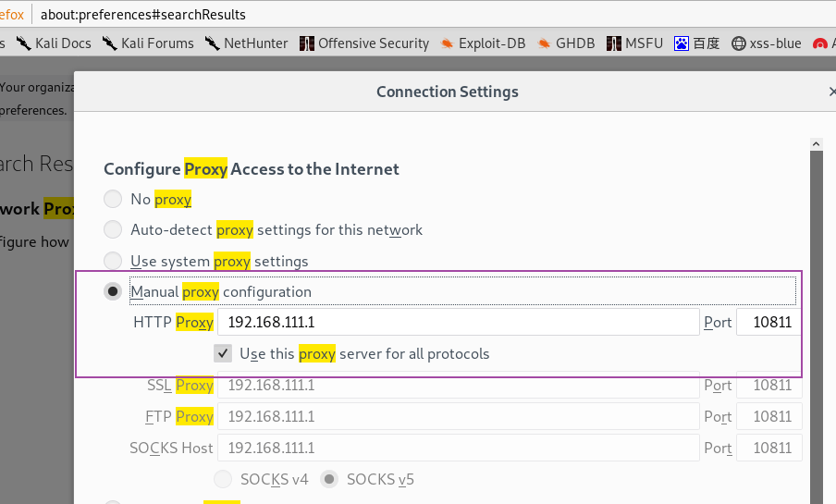Open the Exploit-DB bookmark
The width and height of the screenshot is (836, 504).
point(483,43)
